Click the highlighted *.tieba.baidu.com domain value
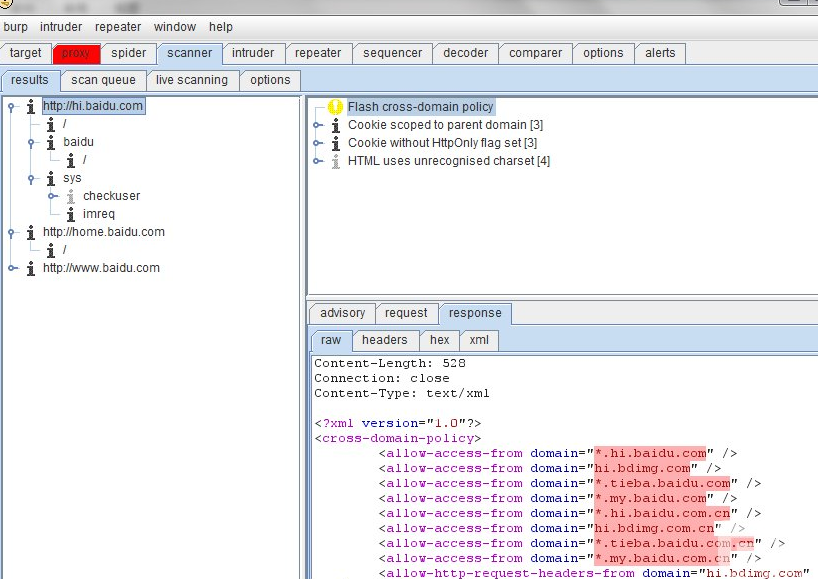This screenshot has height=579, width=818. coord(663,484)
